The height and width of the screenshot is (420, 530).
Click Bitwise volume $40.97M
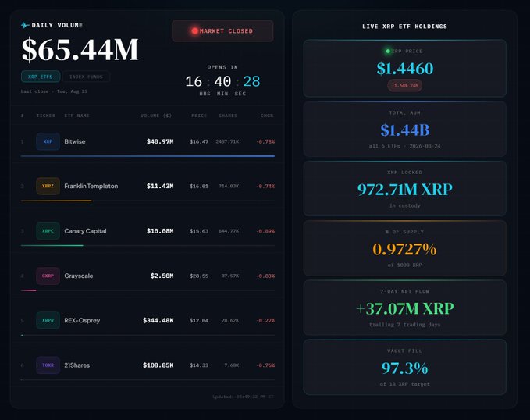click(x=160, y=141)
